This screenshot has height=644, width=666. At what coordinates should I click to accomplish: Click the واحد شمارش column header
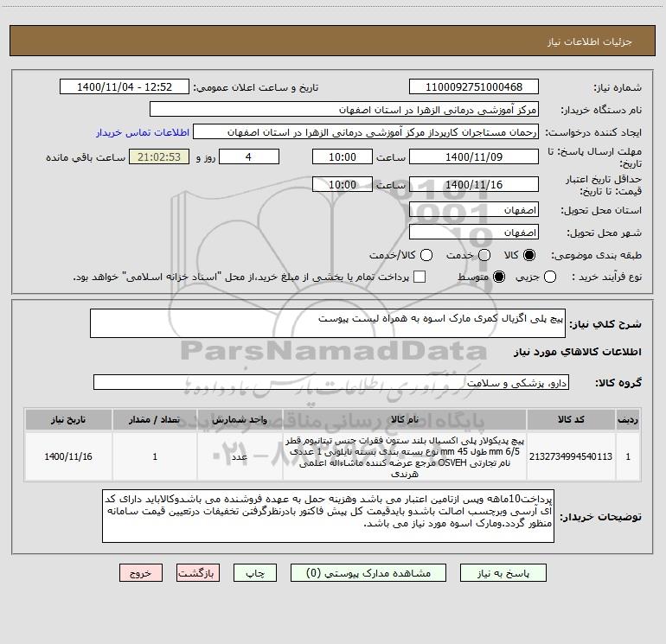(240, 419)
